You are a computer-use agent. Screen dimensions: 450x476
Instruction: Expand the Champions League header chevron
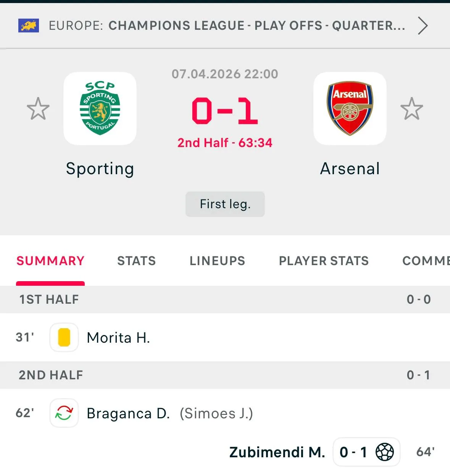422,26
